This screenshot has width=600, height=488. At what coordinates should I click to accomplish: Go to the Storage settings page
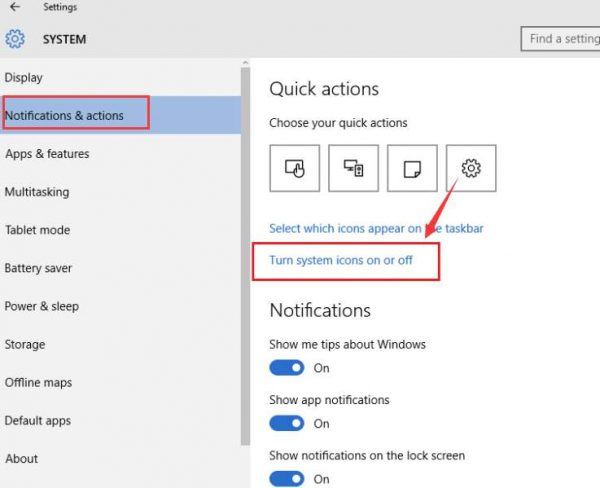120,344
